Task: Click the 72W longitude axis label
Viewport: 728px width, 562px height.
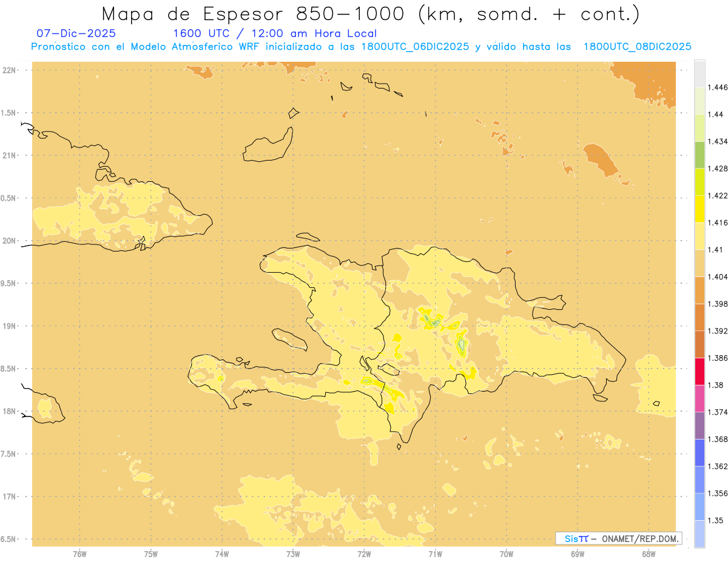Action: 364,554
